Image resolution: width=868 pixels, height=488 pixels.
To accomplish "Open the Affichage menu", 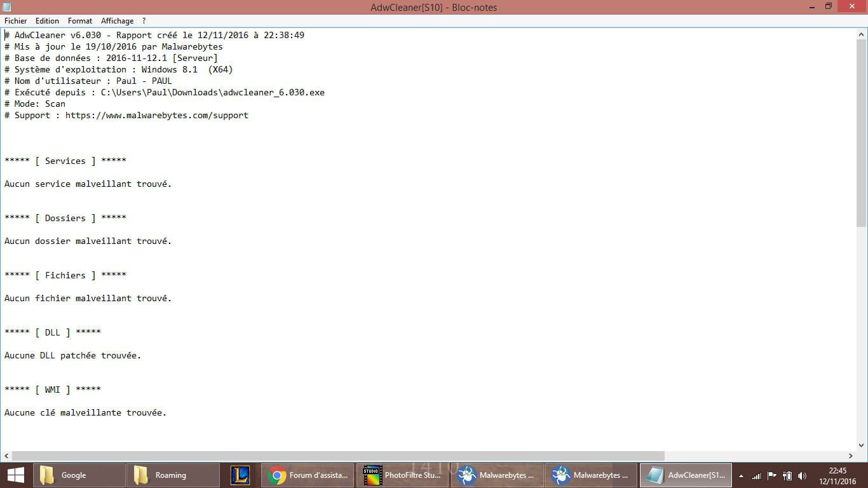I will (117, 21).
